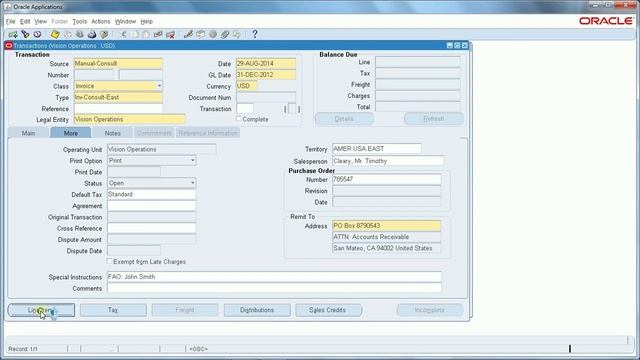
Task: Click the Translations globe icon
Action: [213, 35]
